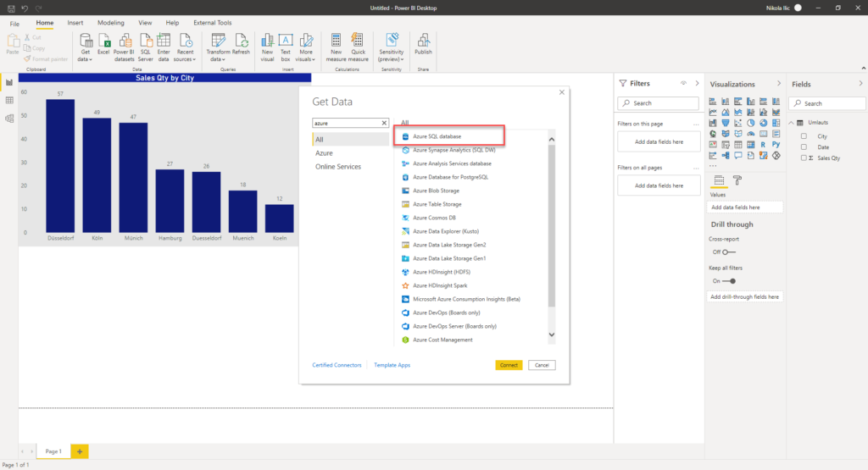This screenshot has width=868, height=470.
Task: Switch to Report view in left sidebar
Action: point(9,82)
